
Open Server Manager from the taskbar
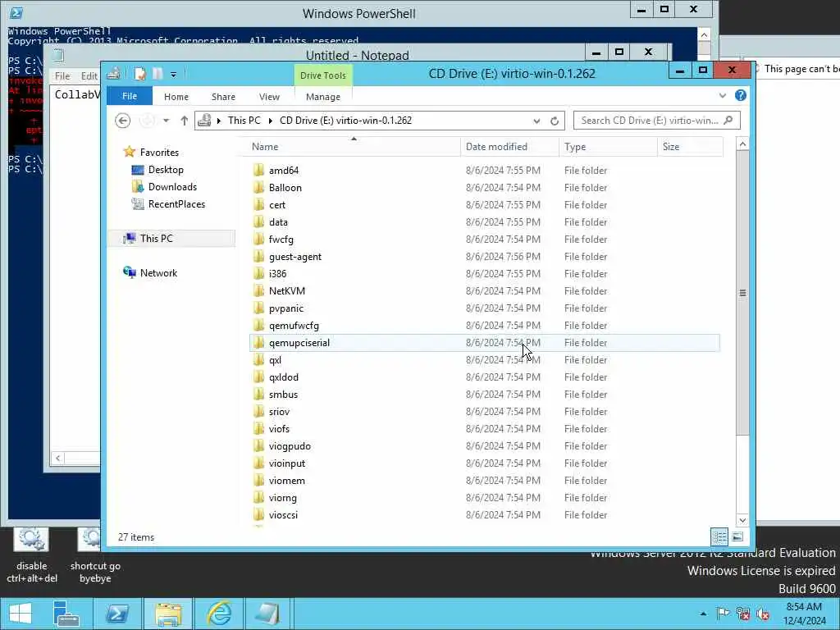67,614
